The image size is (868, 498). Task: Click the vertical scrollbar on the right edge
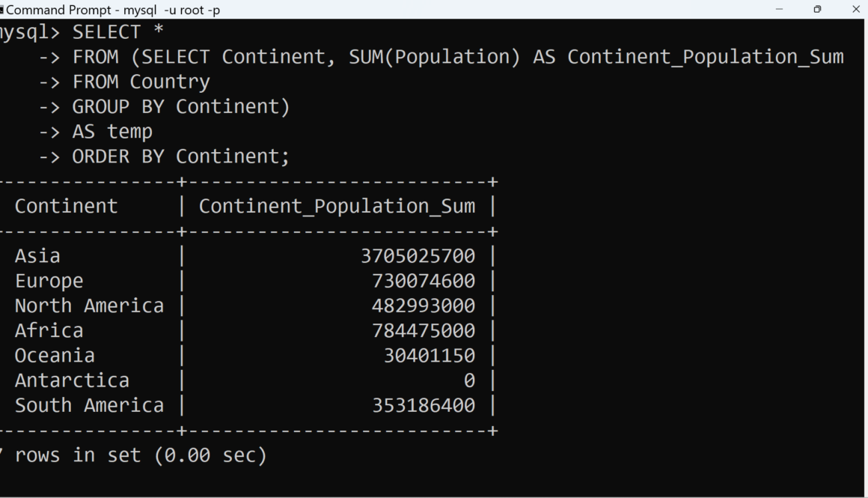(862, 255)
